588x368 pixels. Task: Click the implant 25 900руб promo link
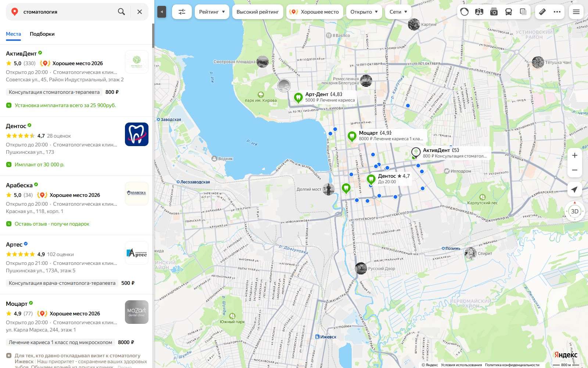coord(65,105)
